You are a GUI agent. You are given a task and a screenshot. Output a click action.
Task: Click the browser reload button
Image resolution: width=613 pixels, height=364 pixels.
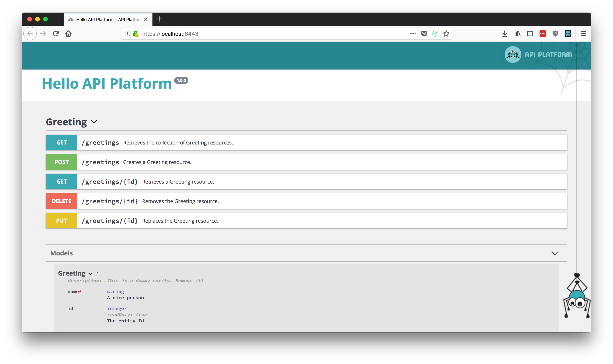[56, 34]
